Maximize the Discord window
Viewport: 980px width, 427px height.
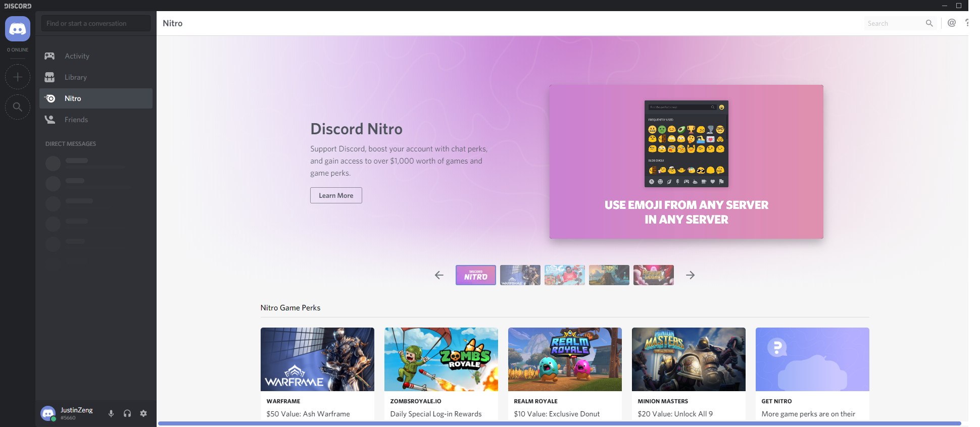coord(959,6)
